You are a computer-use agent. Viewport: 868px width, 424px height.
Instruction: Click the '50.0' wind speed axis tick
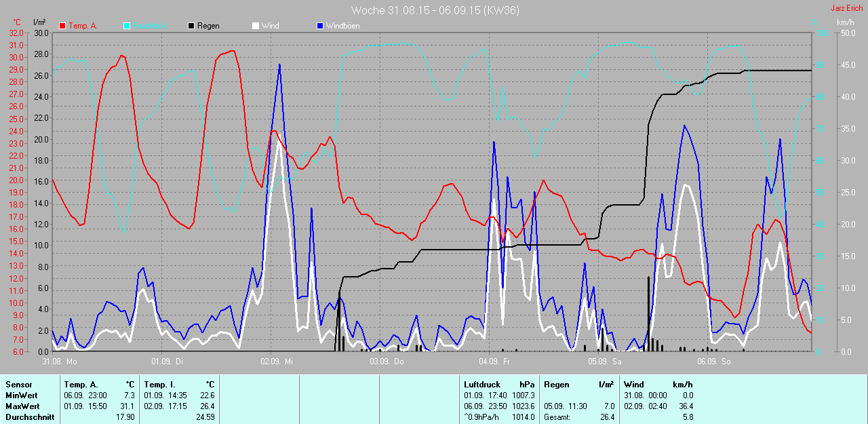848,33
